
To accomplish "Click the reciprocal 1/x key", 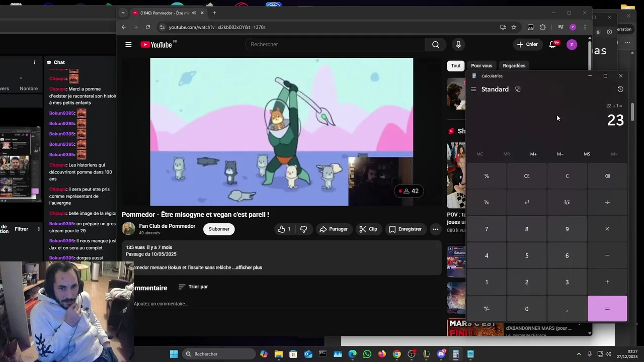I will 487,203.
